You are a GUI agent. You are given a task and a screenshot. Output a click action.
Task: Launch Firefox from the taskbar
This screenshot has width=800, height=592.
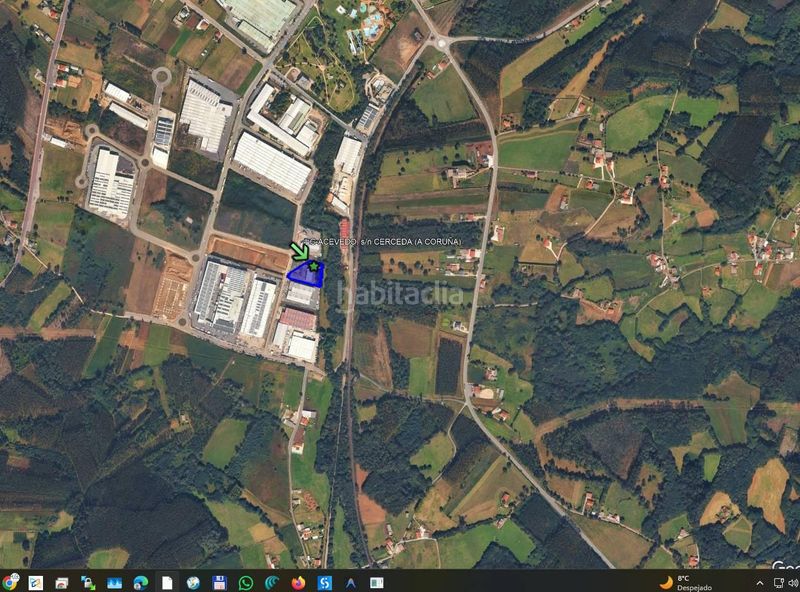(x=298, y=582)
